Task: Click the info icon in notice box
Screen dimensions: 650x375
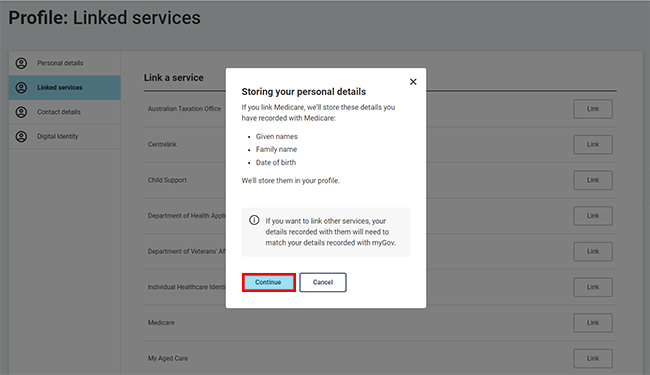Action: click(x=254, y=220)
